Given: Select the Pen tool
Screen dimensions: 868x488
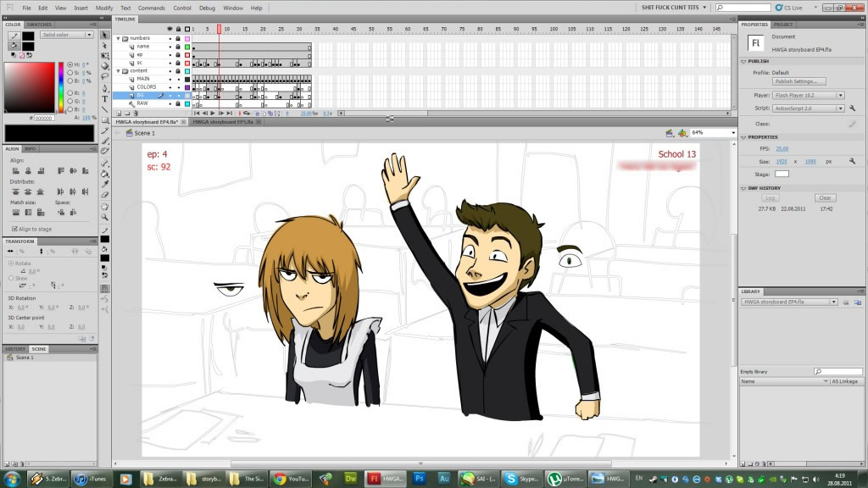Looking at the screenshot, I should [x=105, y=88].
